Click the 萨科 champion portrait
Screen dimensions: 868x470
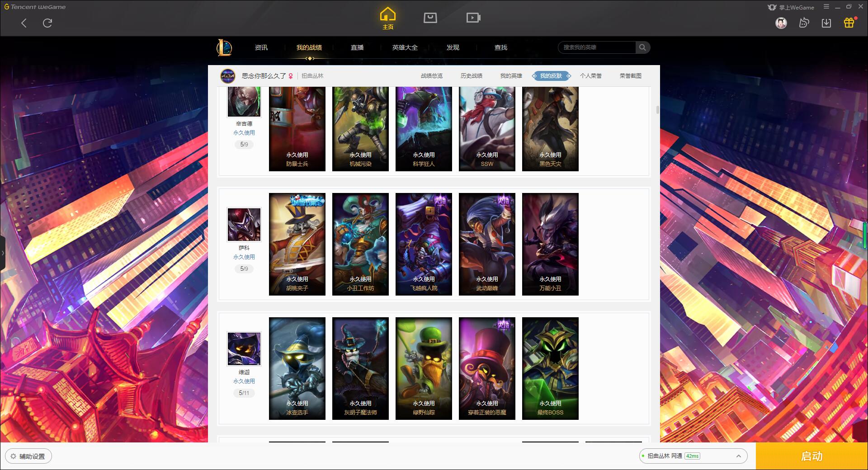[244, 225]
